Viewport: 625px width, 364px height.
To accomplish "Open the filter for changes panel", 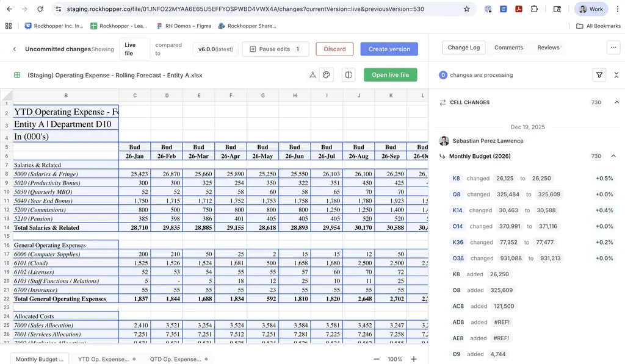I will pos(600,74).
